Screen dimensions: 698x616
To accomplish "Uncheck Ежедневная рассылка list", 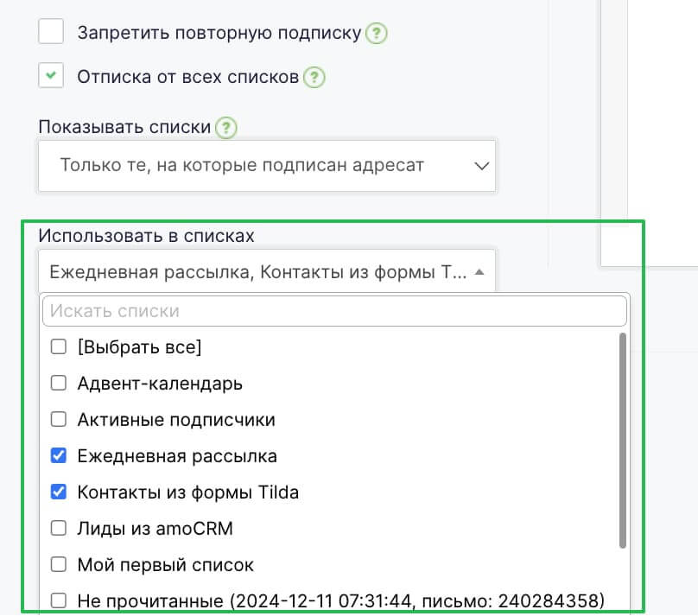I will coord(59,456).
